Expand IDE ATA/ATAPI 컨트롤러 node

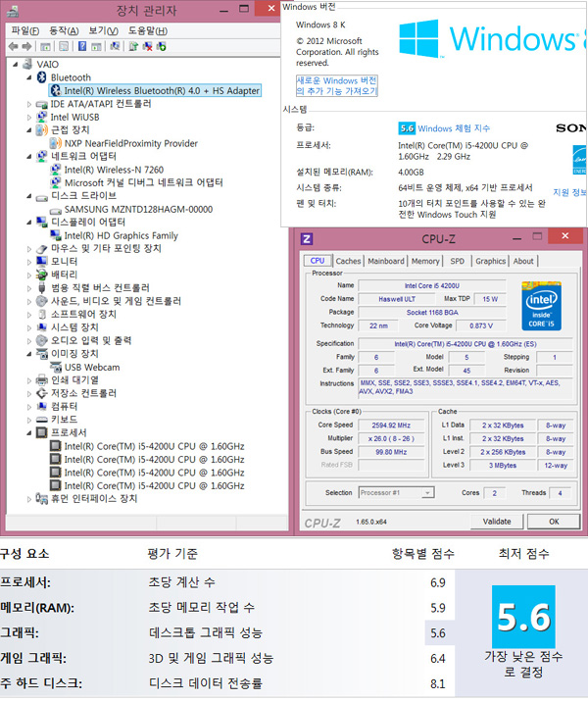[29, 104]
